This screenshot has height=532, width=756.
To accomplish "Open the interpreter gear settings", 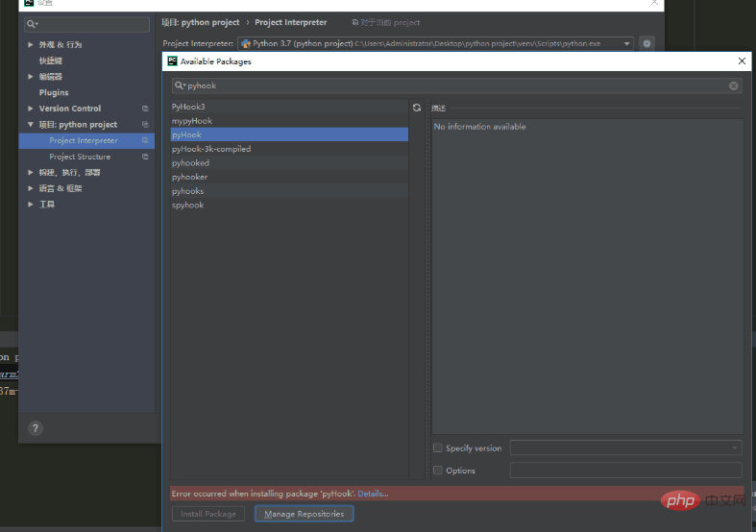I will 646,43.
